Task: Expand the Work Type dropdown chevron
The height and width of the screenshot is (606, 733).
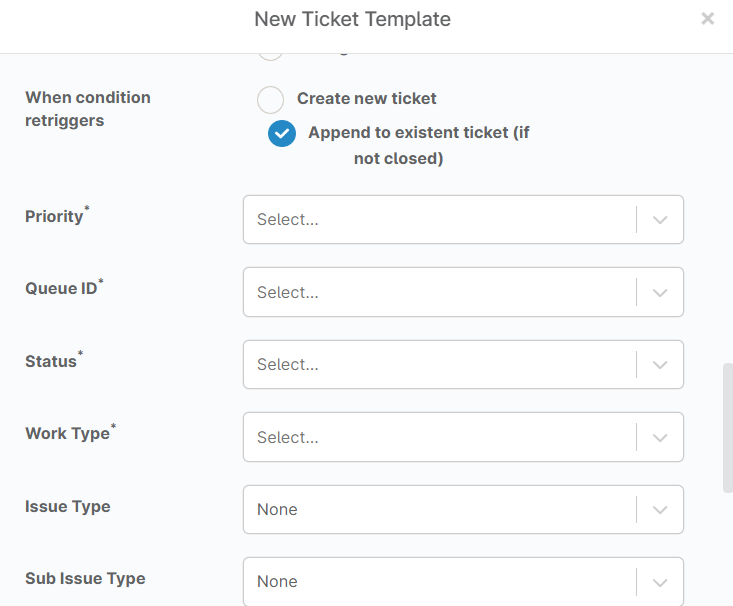Action: (660, 438)
